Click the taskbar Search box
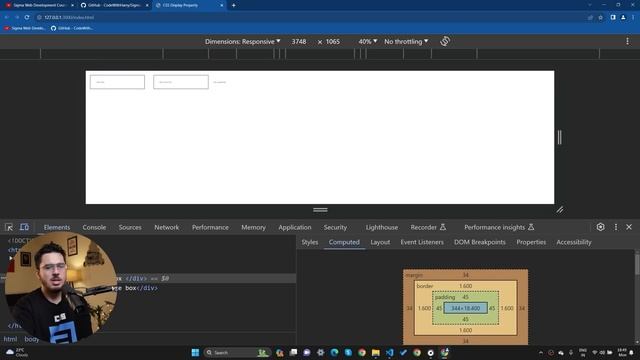Image resolution: width=640 pixels, height=360 pixels. pyautogui.click(x=237, y=352)
